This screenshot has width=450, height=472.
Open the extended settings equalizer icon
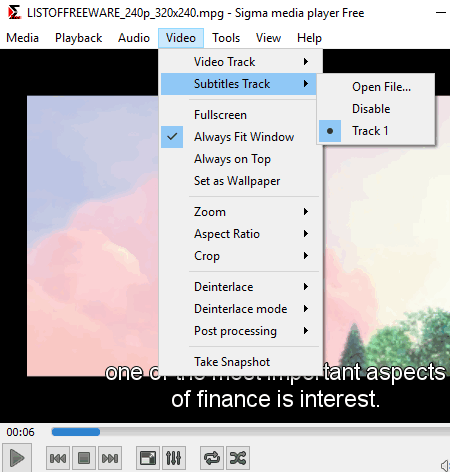[x=174, y=458]
